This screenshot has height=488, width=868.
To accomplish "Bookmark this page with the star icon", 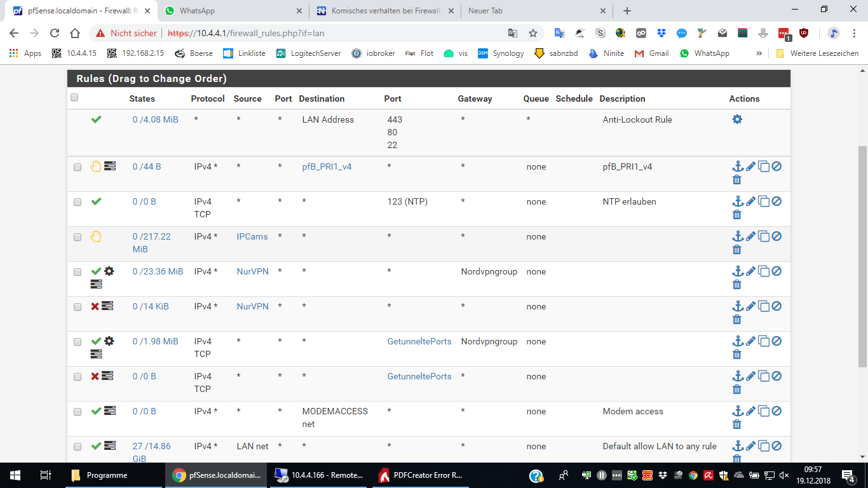I will click(533, 33).
